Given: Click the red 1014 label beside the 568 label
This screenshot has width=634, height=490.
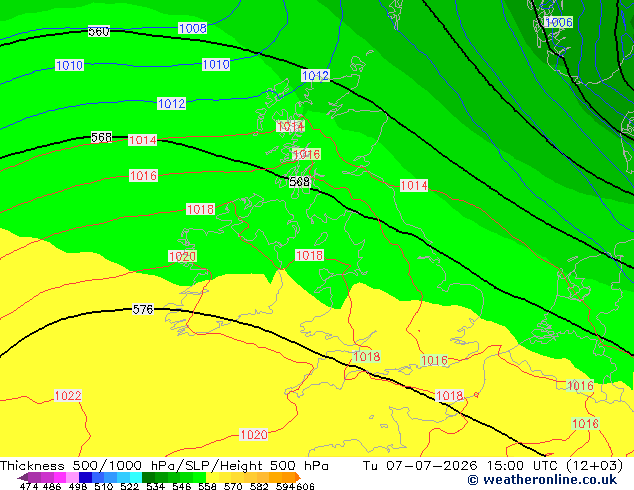Looking at the screenshot, I should (142, 140).
